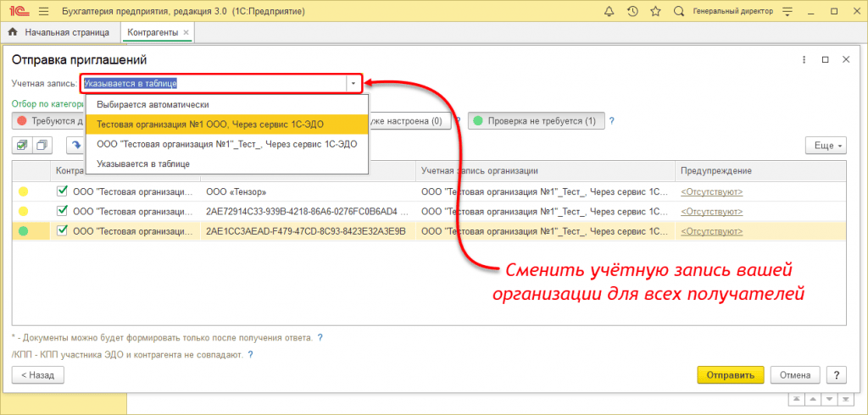
Task: Open favorites star icon in title bar
Action: click(x=655, y=12)
